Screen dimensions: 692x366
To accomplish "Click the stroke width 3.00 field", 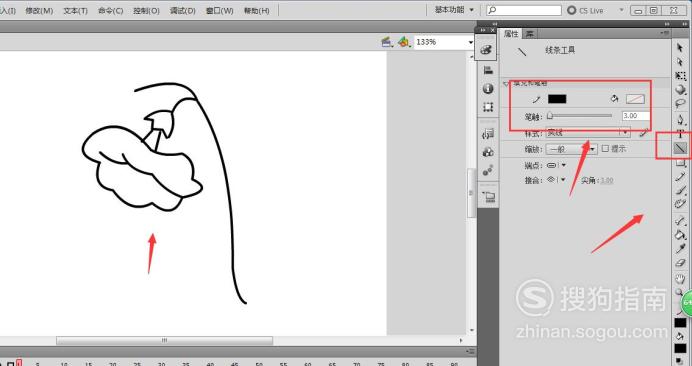I will 636,116.
